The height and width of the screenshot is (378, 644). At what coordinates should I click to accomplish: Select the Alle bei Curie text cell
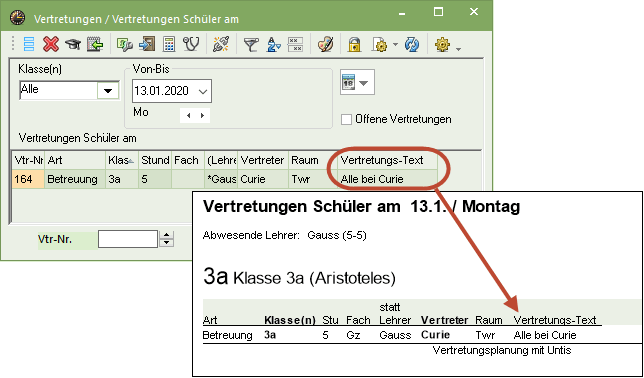[x=387, y=180]
